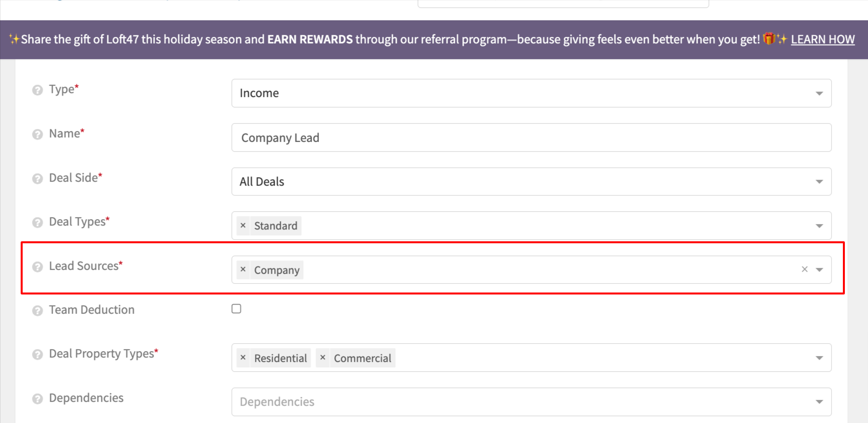Image resolution: width=868 pixels, height=423 pixels.
Task: Open help icon beside Deal Types label
Action: click(x=37, y=223)
